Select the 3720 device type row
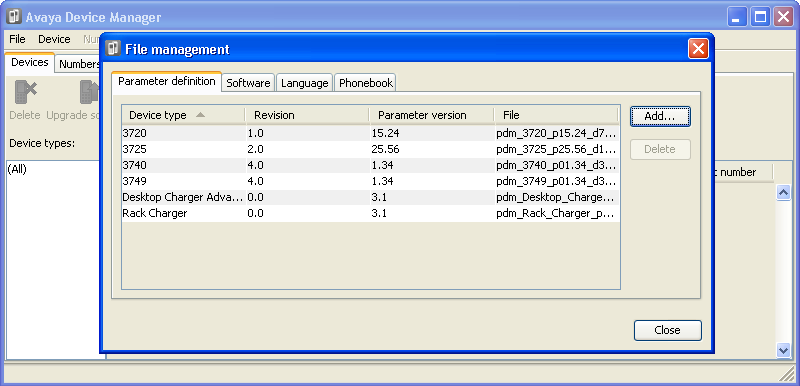800x386 pixels. click(x=370, y=134)
